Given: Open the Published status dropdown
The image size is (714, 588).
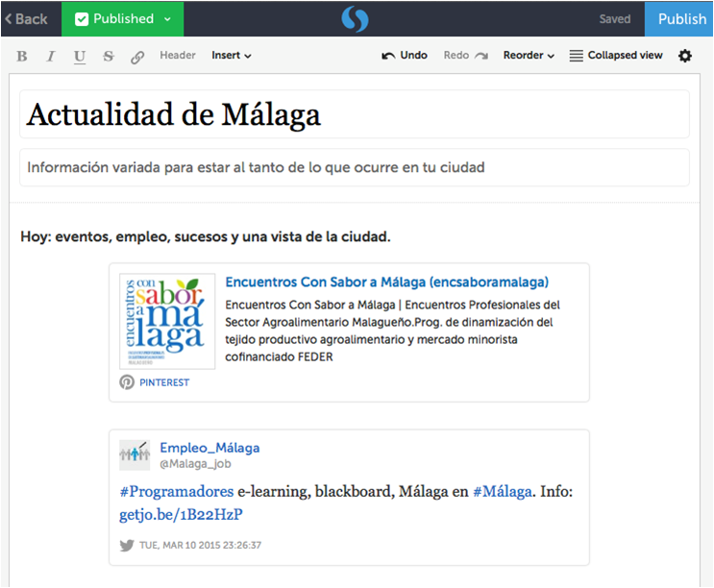Looking at the screenshot, I should [123, 18].
